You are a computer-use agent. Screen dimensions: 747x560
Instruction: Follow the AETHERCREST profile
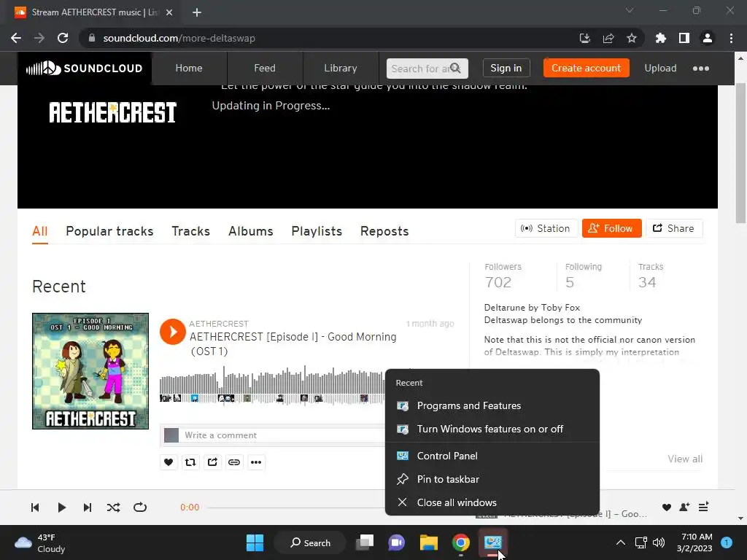612,228
